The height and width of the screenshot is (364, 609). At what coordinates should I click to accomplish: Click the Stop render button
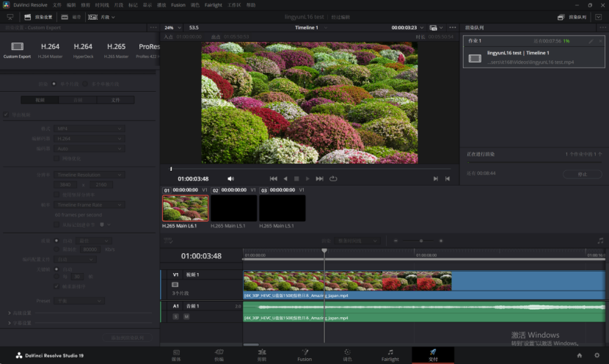(x=582, y=175)
